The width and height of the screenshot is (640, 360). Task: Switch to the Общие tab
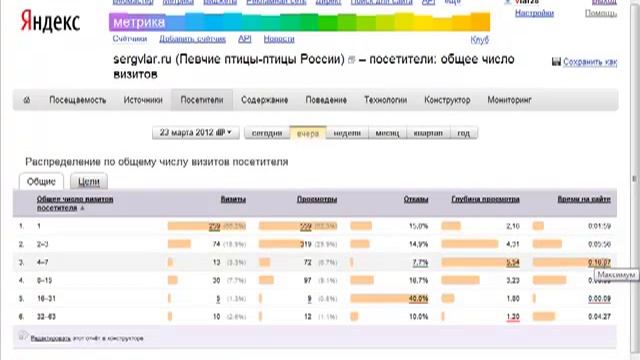pos(41,182)
